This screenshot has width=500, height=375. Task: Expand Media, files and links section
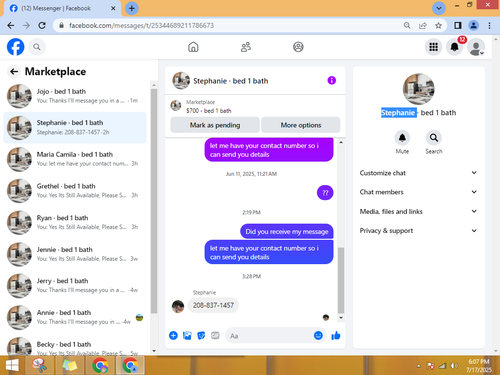pyautogui.click(x=418, y=211)
